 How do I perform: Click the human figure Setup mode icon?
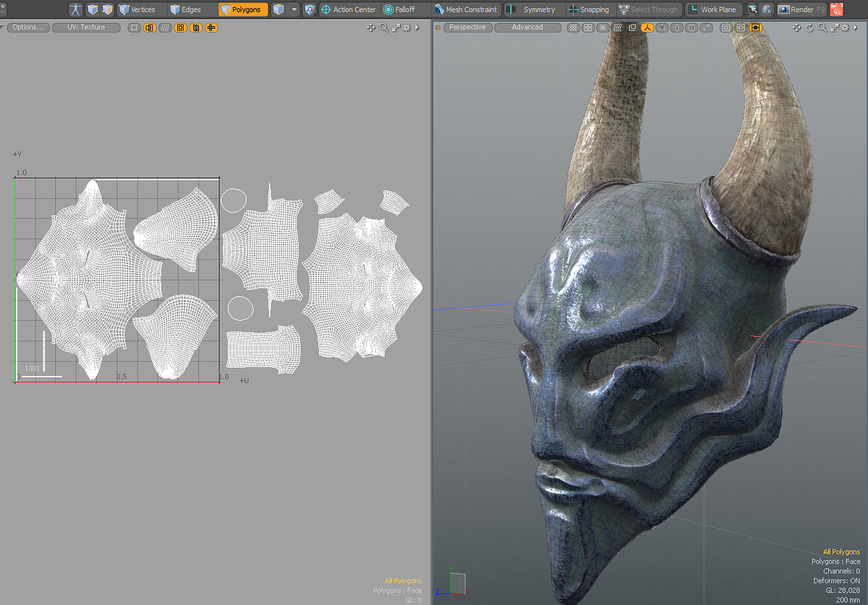pyautogui.click(x=75, y=9)
